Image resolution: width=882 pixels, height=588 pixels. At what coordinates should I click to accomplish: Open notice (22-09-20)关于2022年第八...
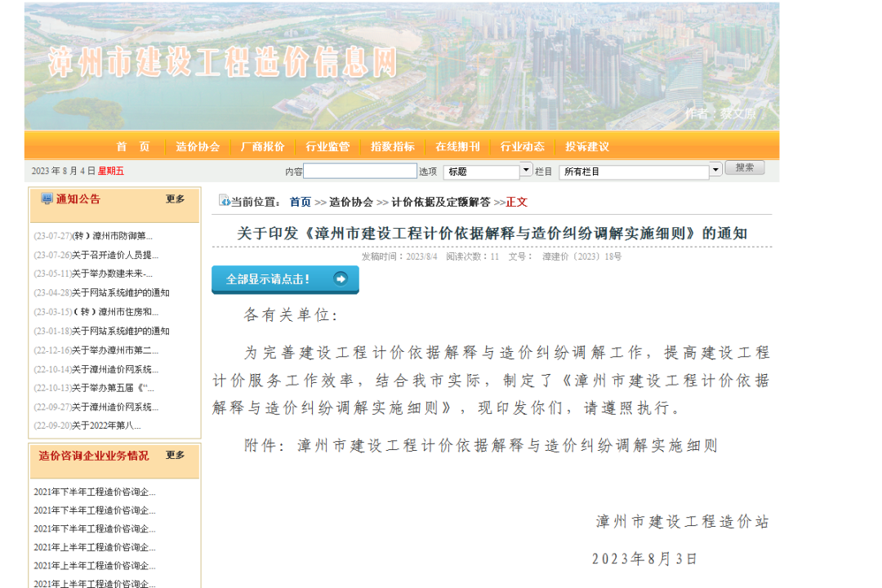[x=87, y=425]
